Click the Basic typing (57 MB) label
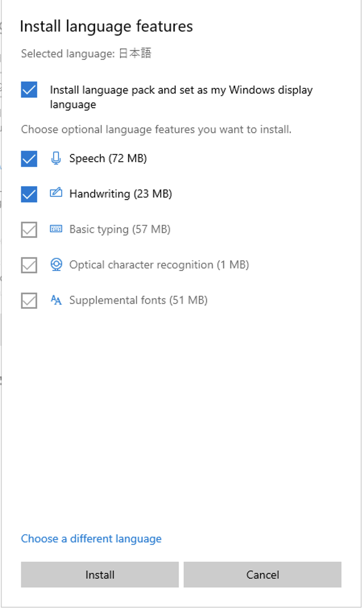The image size is (364, 611). point(120,229)
